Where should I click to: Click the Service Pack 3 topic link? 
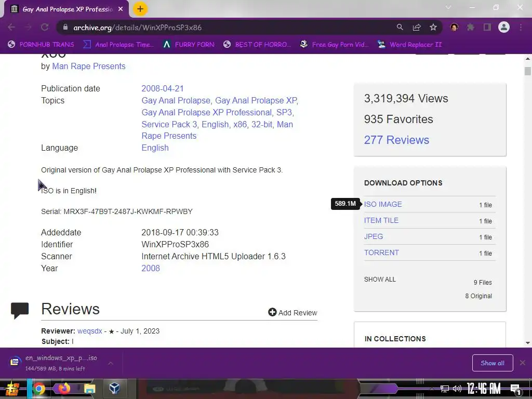tap(169, 124)
